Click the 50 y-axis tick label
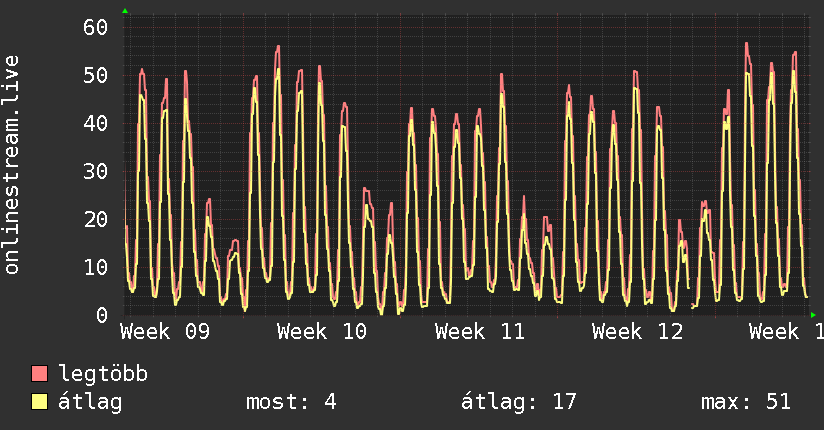This screenshot has width=824, height=430. pos(96,75)
